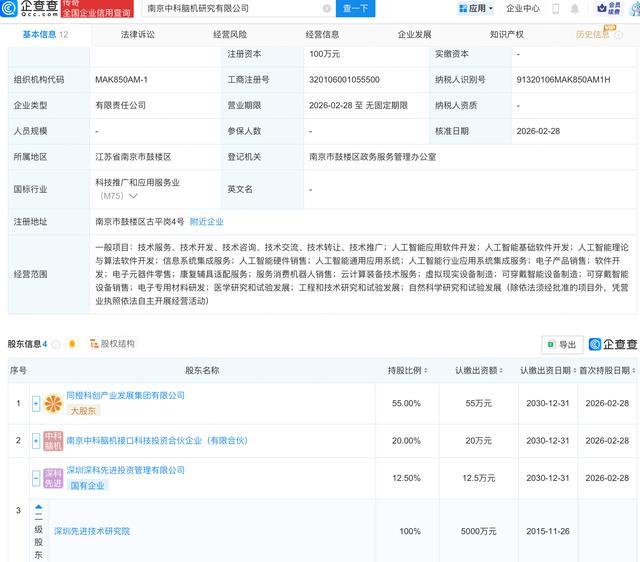640x562 pixels.
Task: Click the bell next to shareholder info
Action: pyautogui.click(x=72, y=344)
